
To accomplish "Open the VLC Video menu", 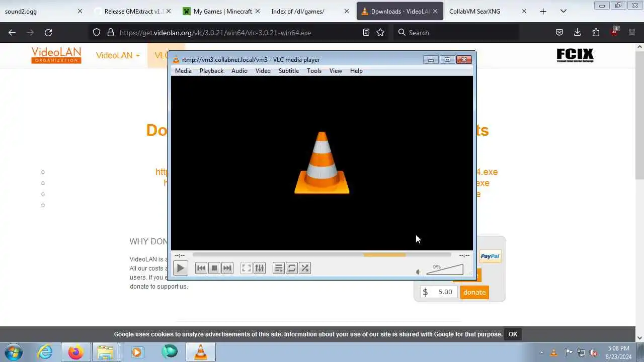I will point(263,71).
